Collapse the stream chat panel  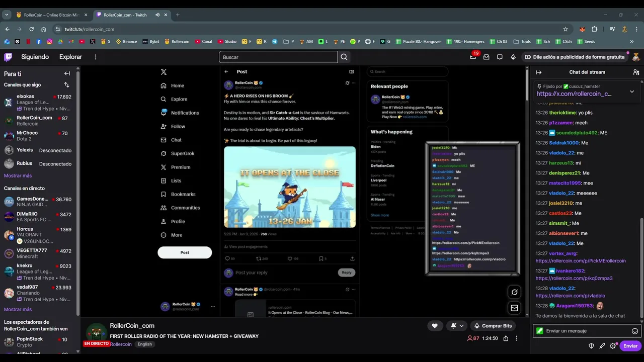click(x=539, y=72)
